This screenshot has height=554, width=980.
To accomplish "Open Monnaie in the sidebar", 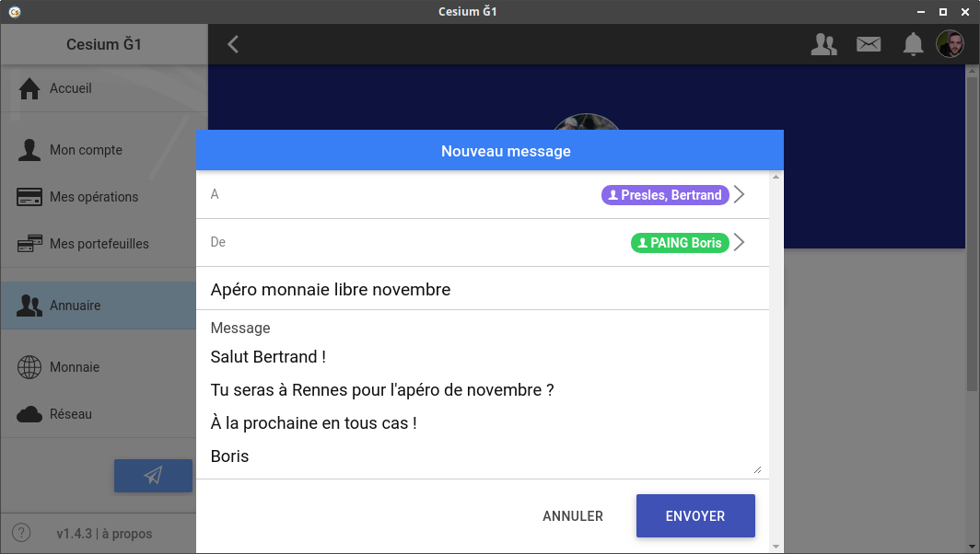I will coord(99,366).
